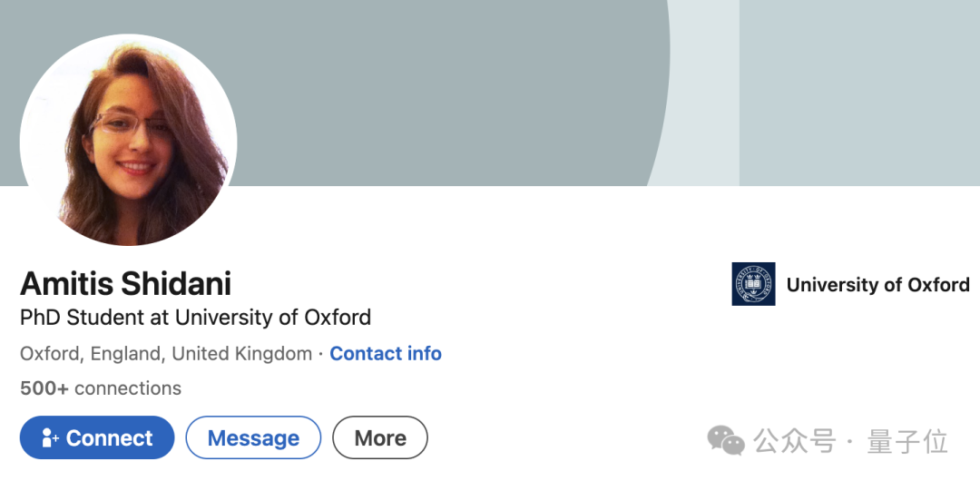Click the person-plus icon in Connect button
Image resolution: width=980 pixels, height=481 pixels.
50,438
